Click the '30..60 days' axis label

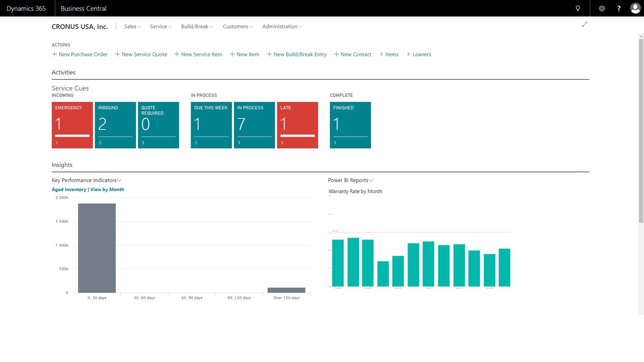(x=144, y=298)
